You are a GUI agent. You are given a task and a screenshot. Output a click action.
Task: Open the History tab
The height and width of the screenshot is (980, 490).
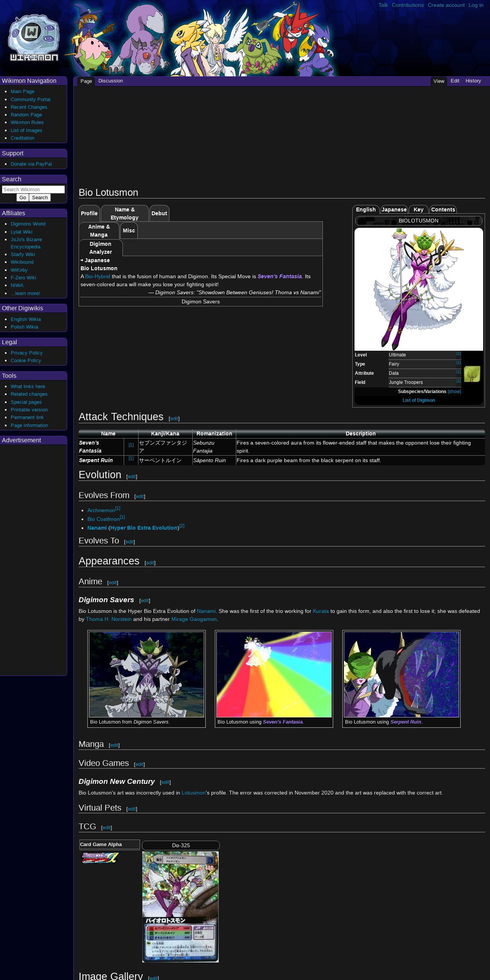tap(473, 81)
